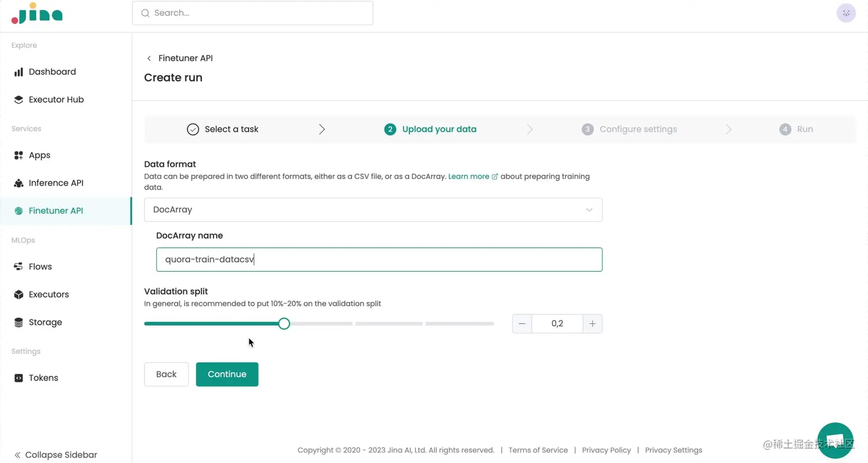This screenshot has height=463, width=868.
Task: Click the step 3 number badge
Action: 587,129
